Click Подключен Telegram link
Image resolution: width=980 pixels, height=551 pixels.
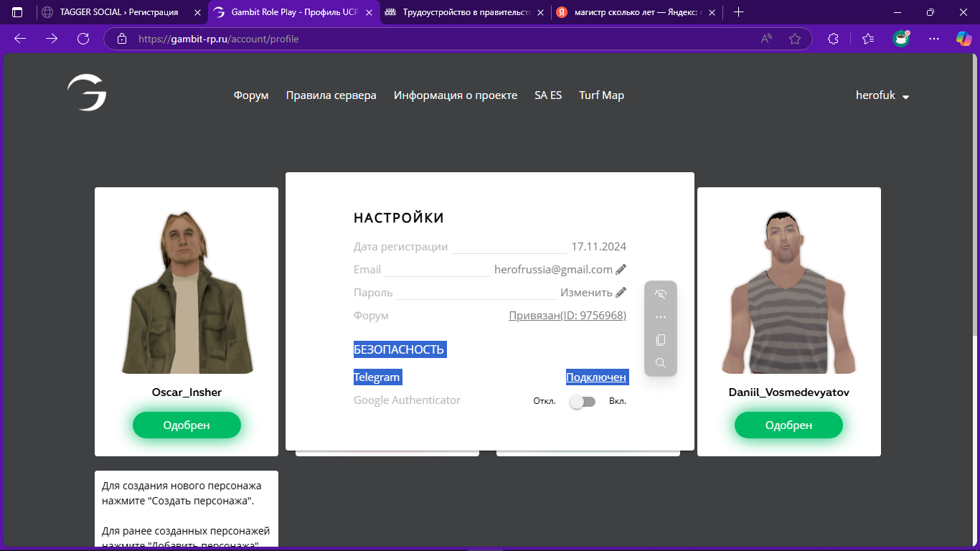[x=597, y=377]
